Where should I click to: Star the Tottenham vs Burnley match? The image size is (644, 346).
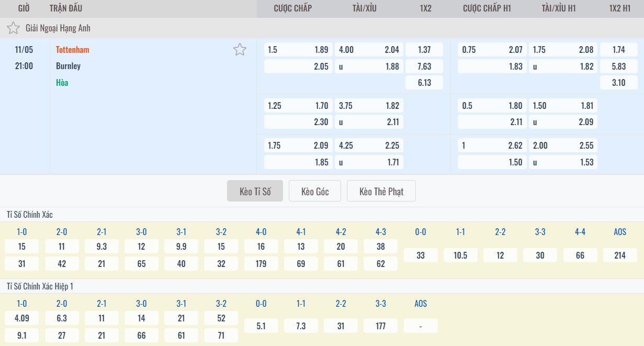tap(240, 50)
